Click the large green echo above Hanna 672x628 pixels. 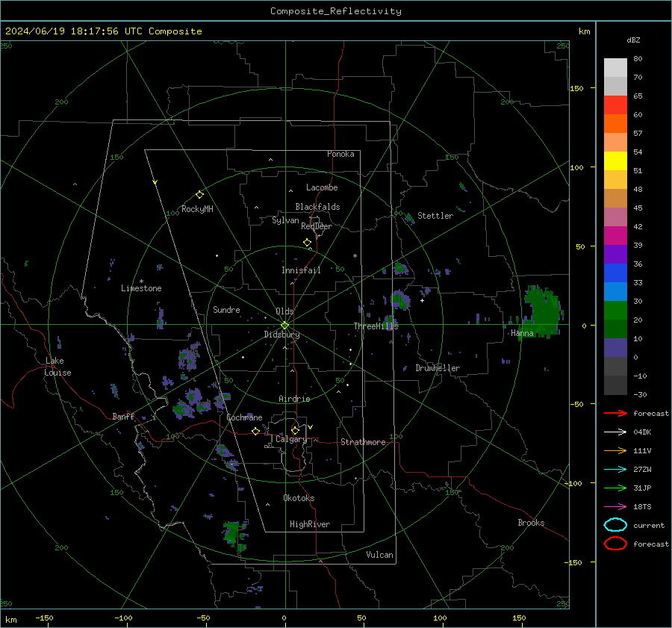point(544,311)
